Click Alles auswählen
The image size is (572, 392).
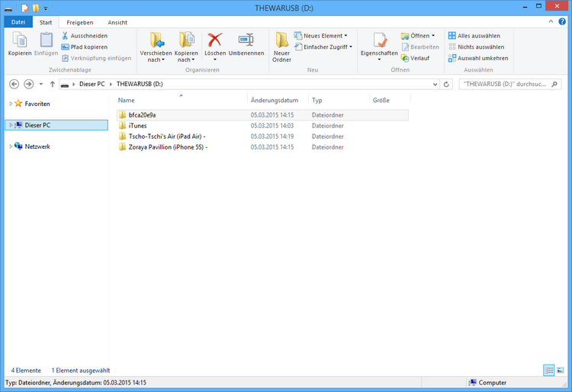[x=474, y=36]
